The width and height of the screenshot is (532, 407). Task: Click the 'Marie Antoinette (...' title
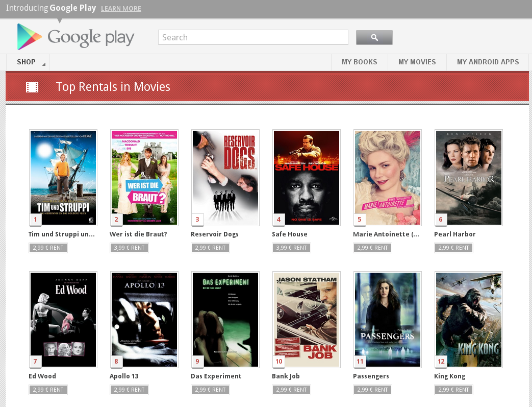tap(386, 234)
